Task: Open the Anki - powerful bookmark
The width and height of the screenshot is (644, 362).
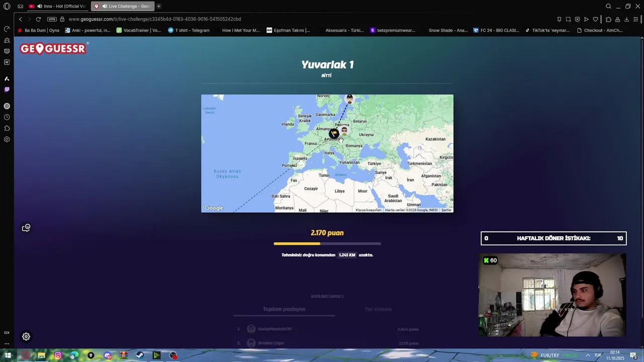Action: [x=88, y=30]
